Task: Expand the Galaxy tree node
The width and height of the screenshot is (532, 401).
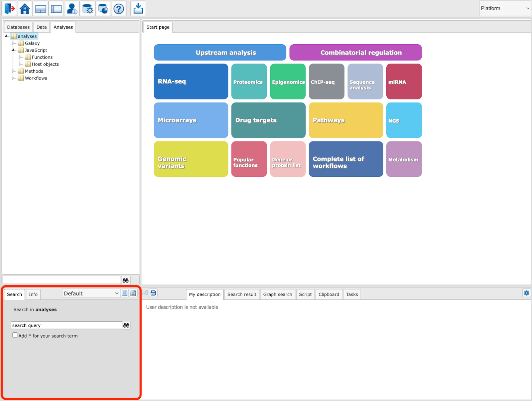Action: click(x=13, y=43)
